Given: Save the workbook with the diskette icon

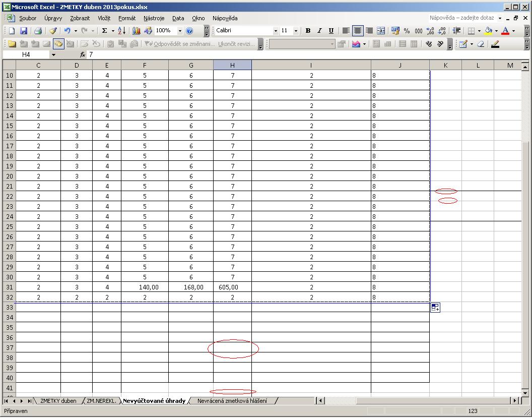Looking at the screenshot, I should (x=23, y=31).
